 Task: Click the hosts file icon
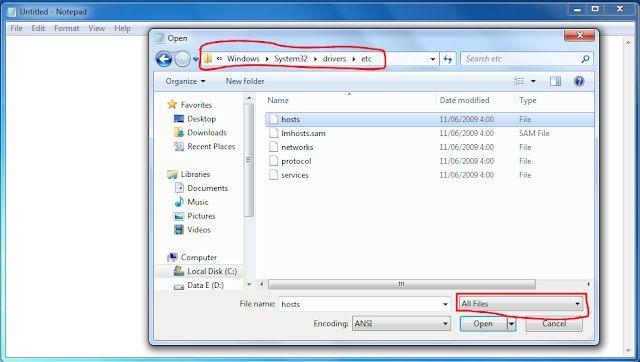click(x=273, y=119)
